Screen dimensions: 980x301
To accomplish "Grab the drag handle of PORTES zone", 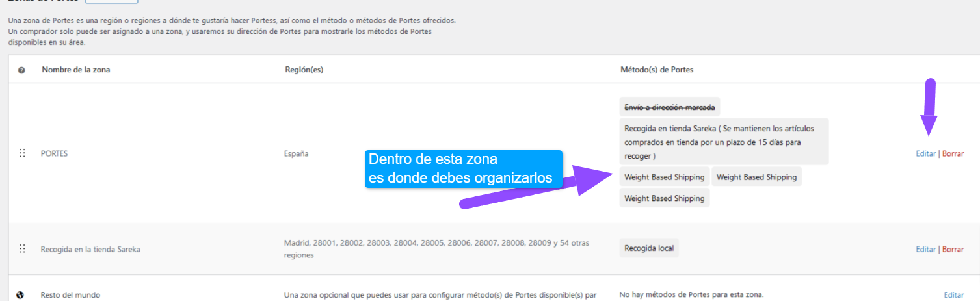I will coord(22,153).
